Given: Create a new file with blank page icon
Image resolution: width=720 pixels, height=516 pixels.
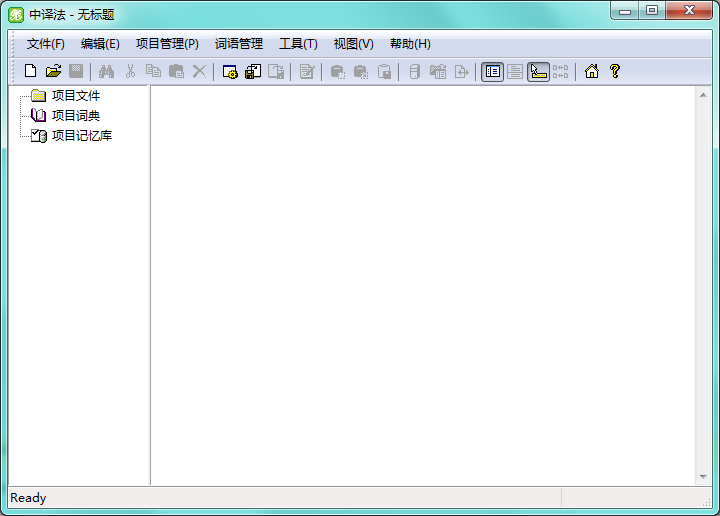Looking at the screenshot, I should (x=30, y=71).
